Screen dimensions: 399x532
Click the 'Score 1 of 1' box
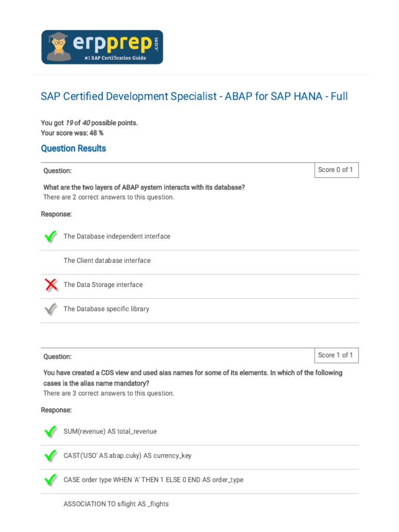(336, 355)
